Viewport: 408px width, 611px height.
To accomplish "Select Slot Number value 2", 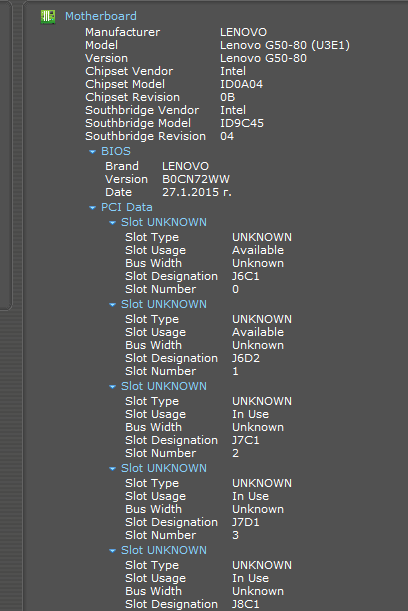I will [235, 453].
